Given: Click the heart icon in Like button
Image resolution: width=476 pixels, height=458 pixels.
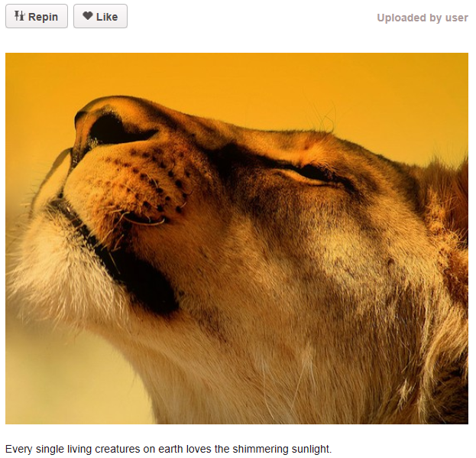Looking at the screenshot, I should (87, 15).
